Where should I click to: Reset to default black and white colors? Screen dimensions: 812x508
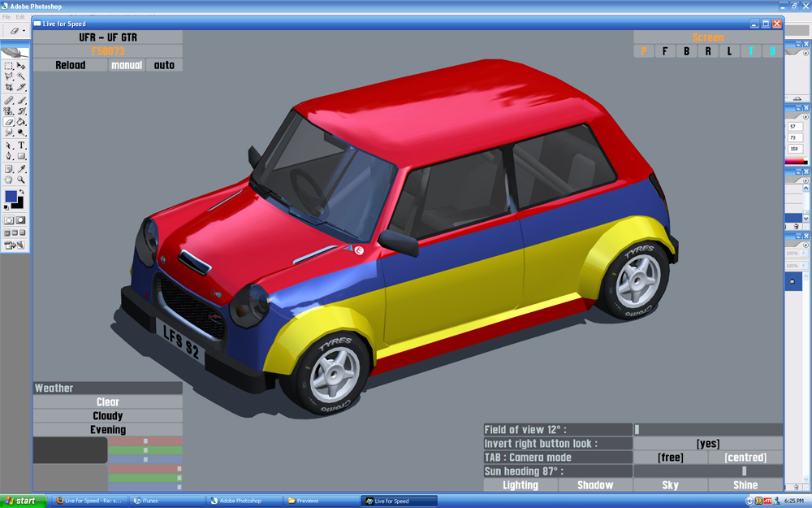click(6, 207)
